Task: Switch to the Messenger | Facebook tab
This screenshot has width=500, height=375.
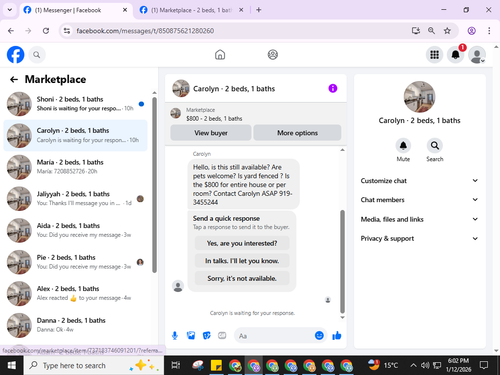Action: [75, 10]
